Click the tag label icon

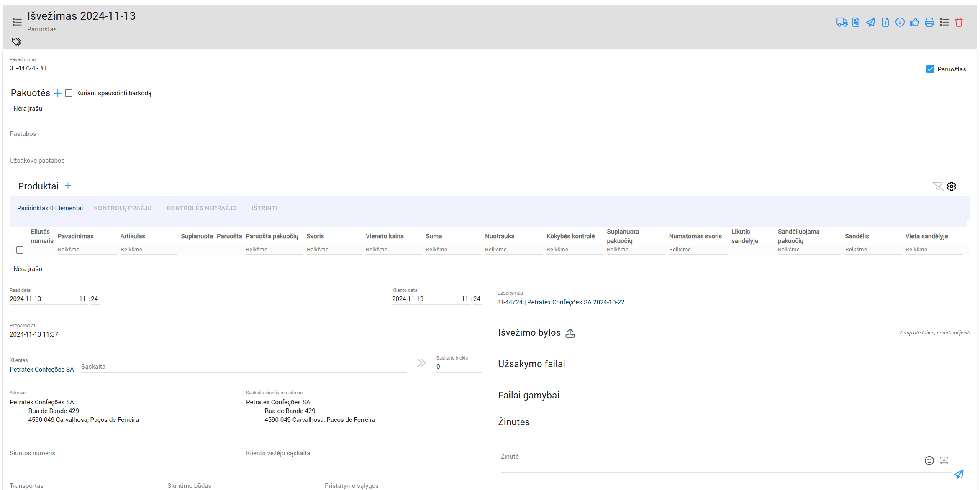(x=17, y=41)
